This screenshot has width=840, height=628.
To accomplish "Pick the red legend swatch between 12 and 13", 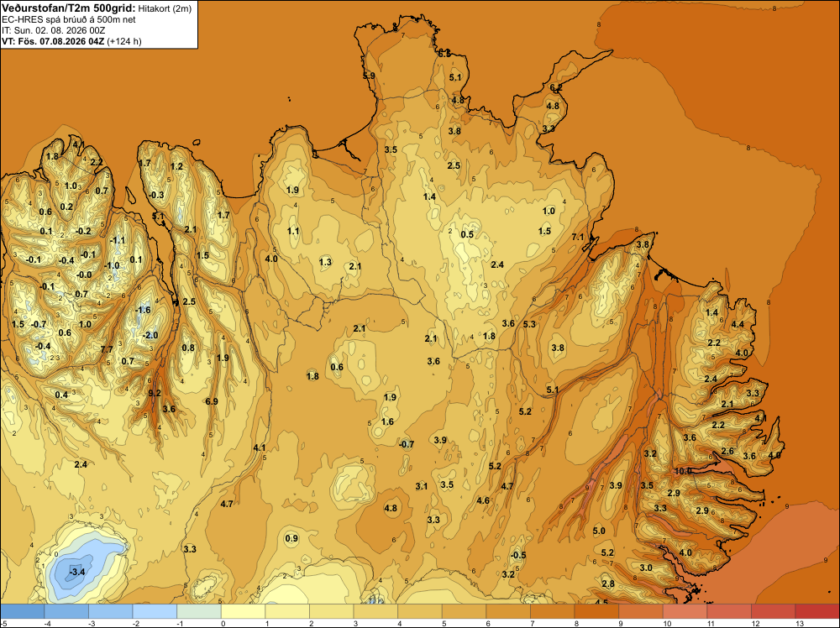I will [x=773, y=611].
